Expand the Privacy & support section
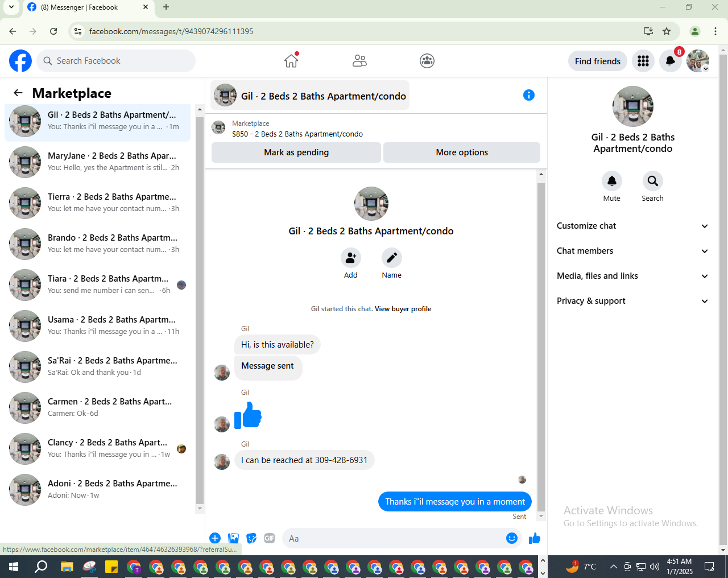Viewport: 728px width, 578px height. [x=633, y=301]
